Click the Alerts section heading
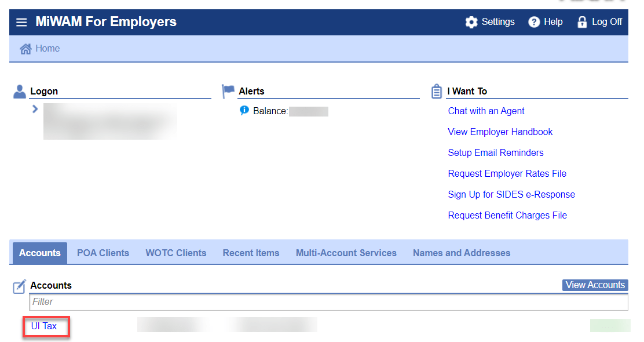This screenshot has width=644, height=342. (x=251, y=91)
